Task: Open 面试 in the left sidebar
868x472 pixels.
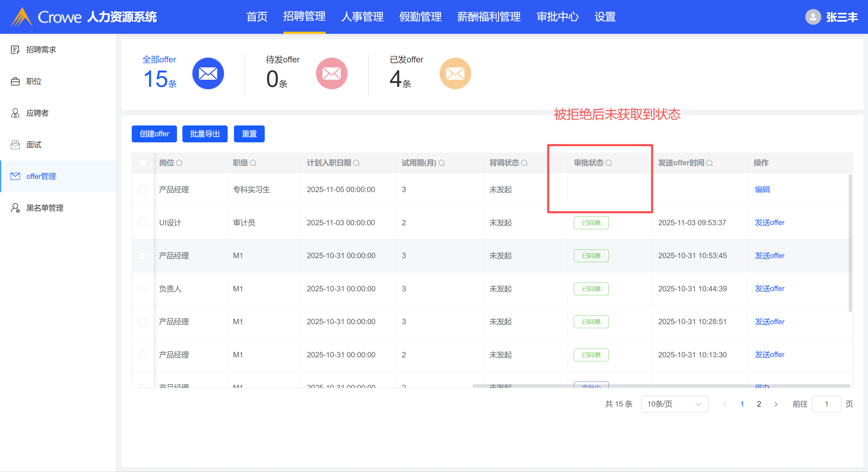Action: (x=34, y=145)
